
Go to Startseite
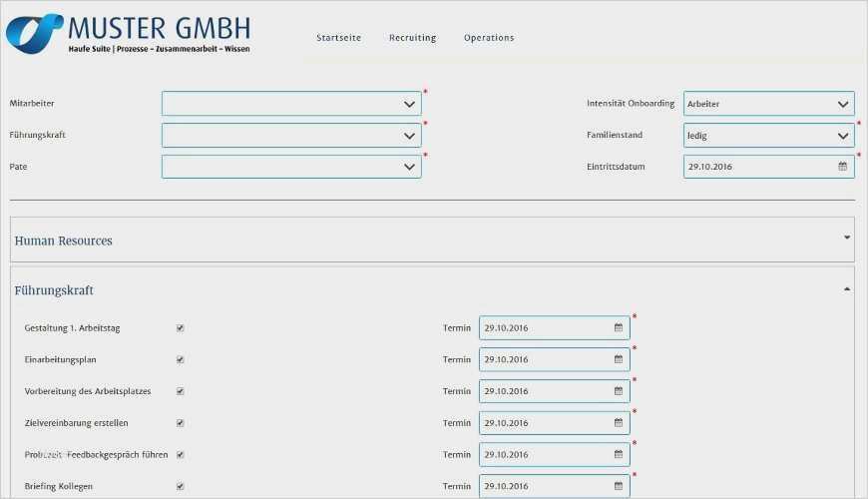point(339,38)
